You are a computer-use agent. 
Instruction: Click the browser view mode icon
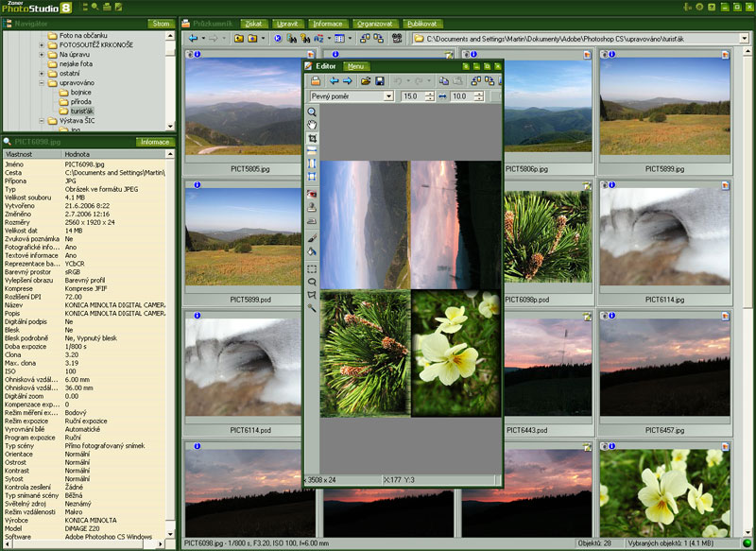[339, 39]
